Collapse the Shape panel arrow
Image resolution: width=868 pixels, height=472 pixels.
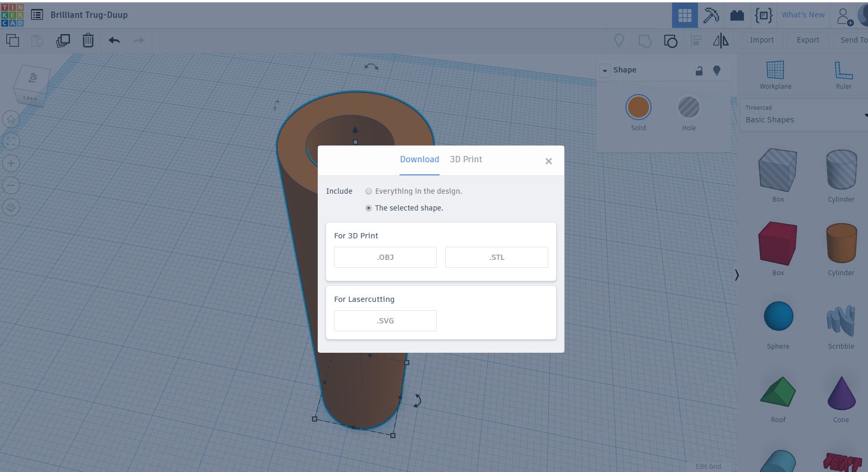pyautogui.click(x=605, y=70)
